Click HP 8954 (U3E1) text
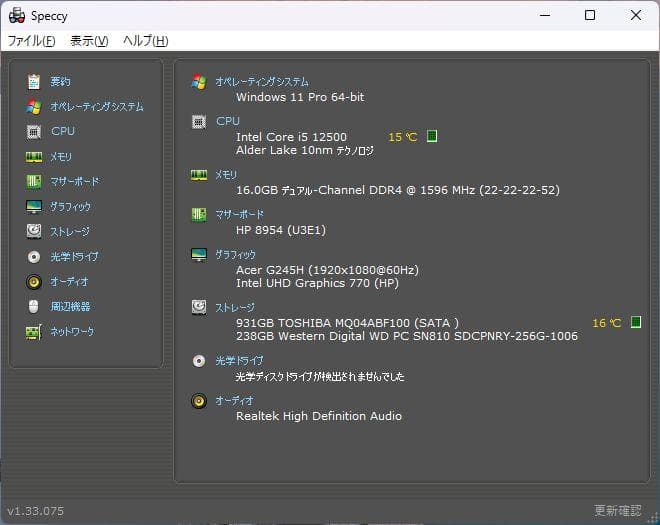Screen dimensions: 660x525 (281, 230)
